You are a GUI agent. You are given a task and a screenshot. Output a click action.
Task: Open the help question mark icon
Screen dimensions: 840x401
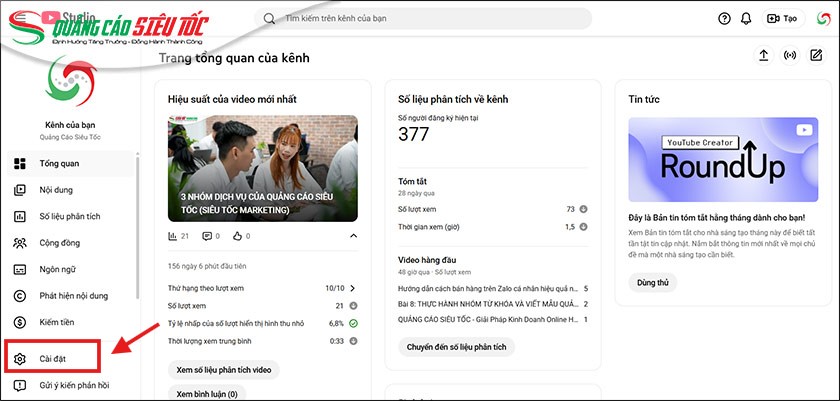725,18
